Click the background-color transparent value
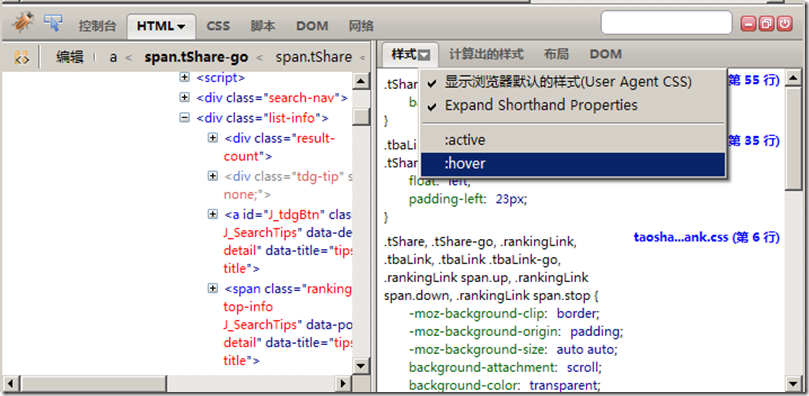Viewport: 809px width, 396px height. coord(564,386)
